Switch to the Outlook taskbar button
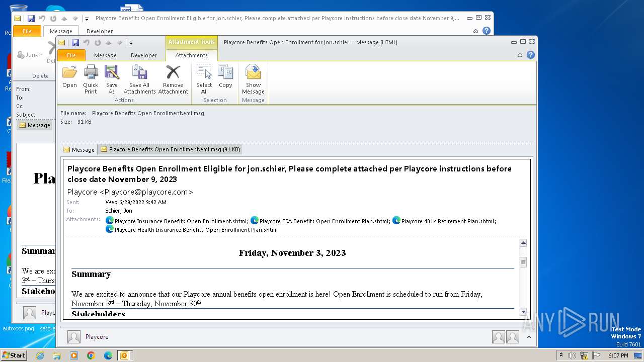644x362 pixels. pyautogui.click(x=124, y=355)
